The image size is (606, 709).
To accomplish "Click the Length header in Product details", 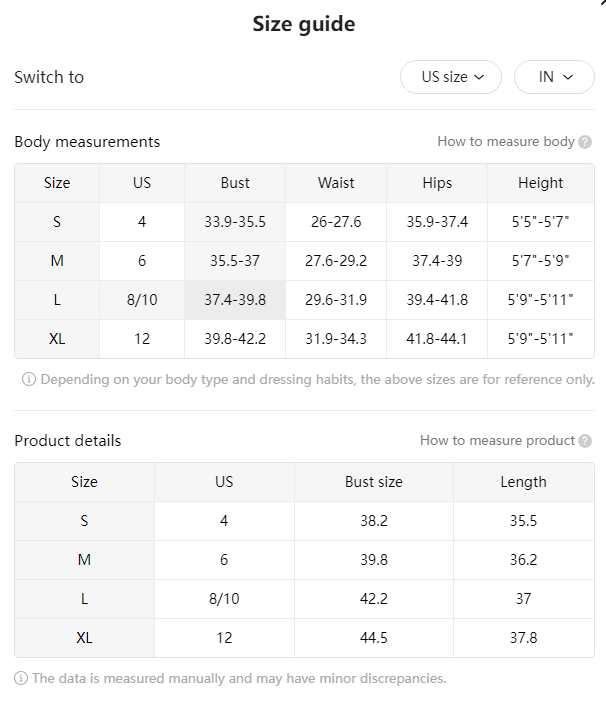I will 523,482.
